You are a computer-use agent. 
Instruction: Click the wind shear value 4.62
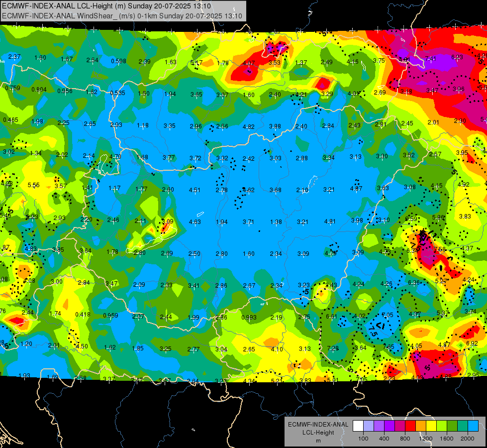point(248,190)
